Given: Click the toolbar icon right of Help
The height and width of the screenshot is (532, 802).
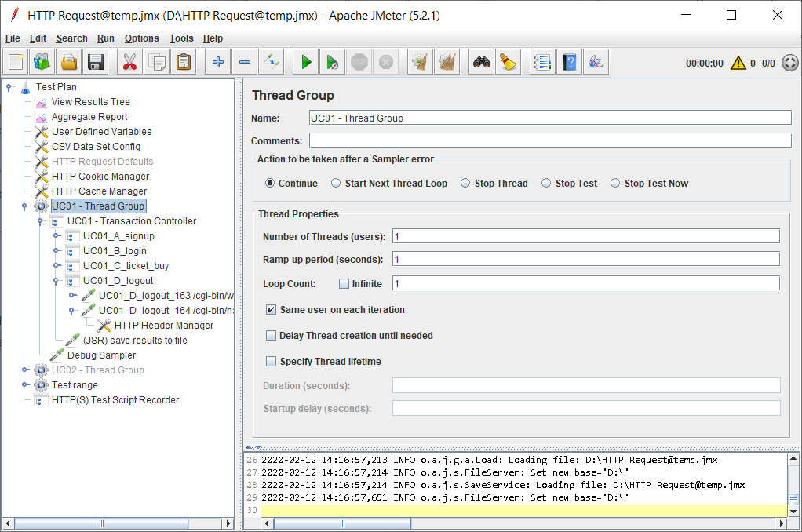Looking at the screenshot, I should pyautogui.click(x=596, y=63).
